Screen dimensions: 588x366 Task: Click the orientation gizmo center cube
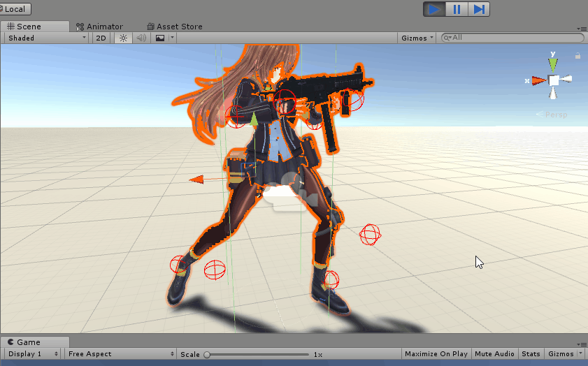(554, 80)
